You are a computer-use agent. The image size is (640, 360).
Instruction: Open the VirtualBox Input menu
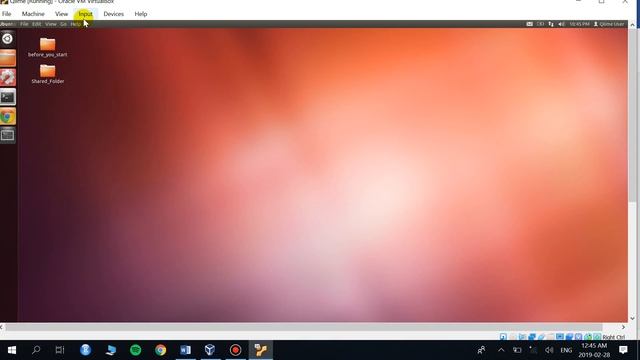(85, 14)
